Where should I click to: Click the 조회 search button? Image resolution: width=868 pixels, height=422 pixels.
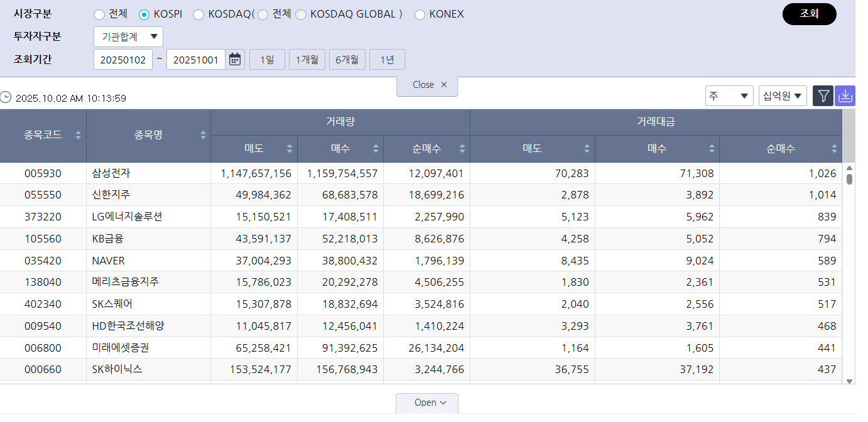tap(810, 14)
